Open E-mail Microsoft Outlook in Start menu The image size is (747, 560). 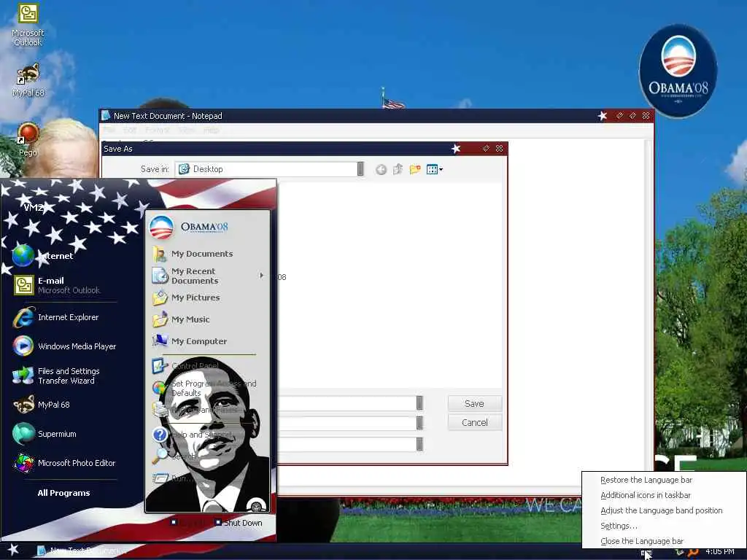(x=57, y=285)
